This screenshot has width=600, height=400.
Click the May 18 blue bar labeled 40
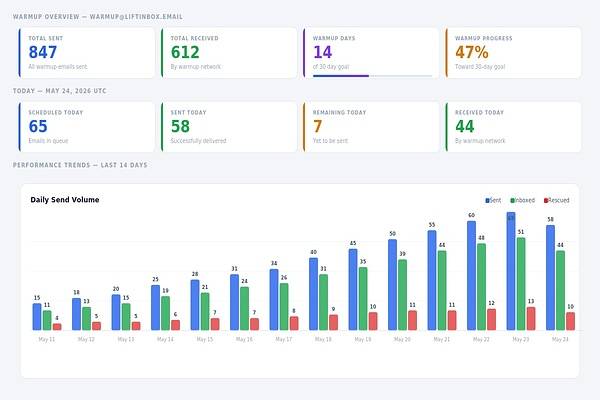click(x=313, y=294)
